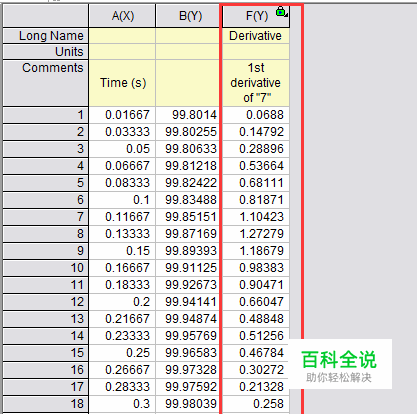The width and height of the screenshot is (417, 414).
Task: Click cell with value 0.26667
Action: [x=122, y=370]
